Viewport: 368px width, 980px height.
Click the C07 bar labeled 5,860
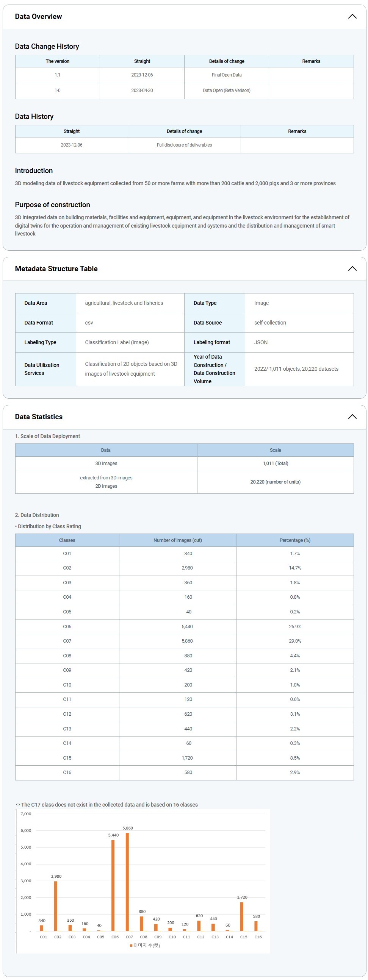(x=127, y=882)
